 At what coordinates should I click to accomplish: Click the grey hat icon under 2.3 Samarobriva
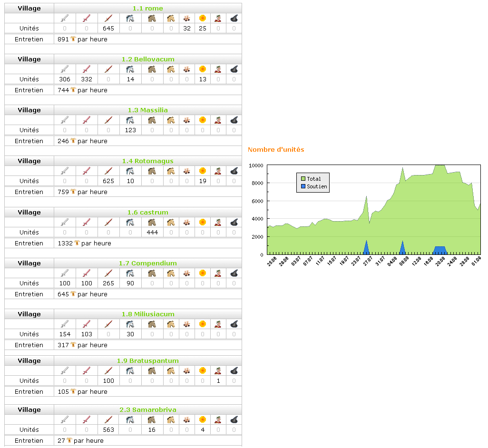point(234,420)
